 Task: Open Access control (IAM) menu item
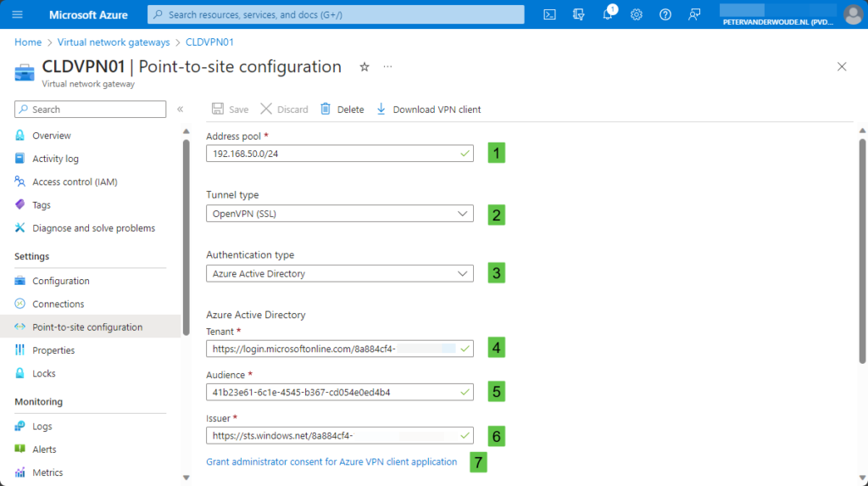coord(74,182)
